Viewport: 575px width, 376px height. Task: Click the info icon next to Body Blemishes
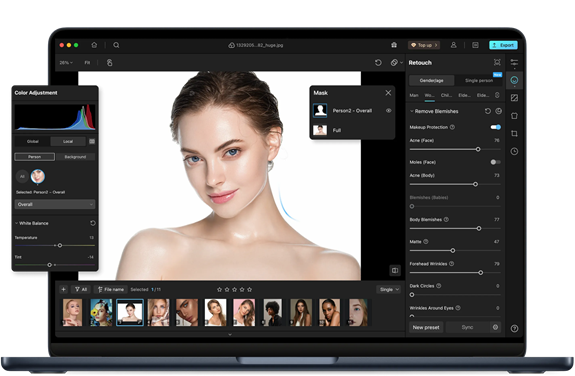coord(446,219)
